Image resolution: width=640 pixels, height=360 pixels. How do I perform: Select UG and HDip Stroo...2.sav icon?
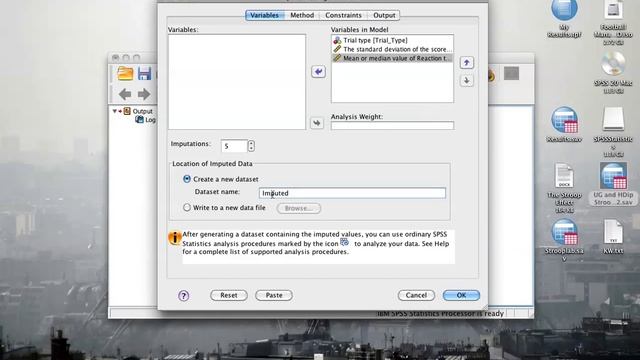613,176
